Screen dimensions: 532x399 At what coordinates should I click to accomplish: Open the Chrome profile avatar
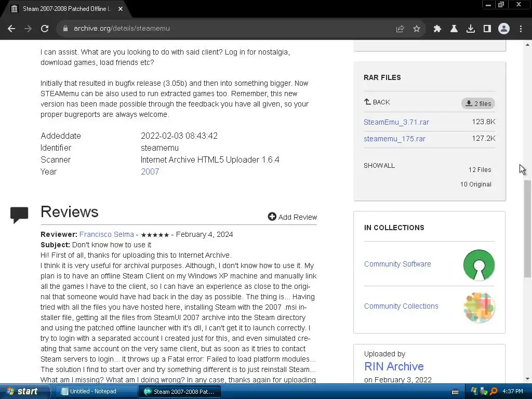[x=504, y=29]
